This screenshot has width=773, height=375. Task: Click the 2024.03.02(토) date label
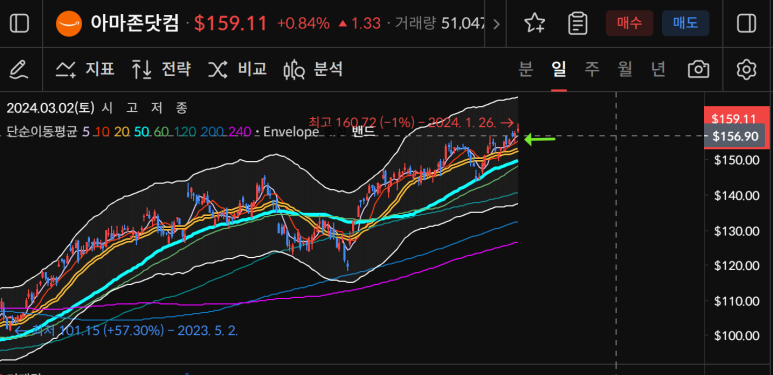coord(51,108)
